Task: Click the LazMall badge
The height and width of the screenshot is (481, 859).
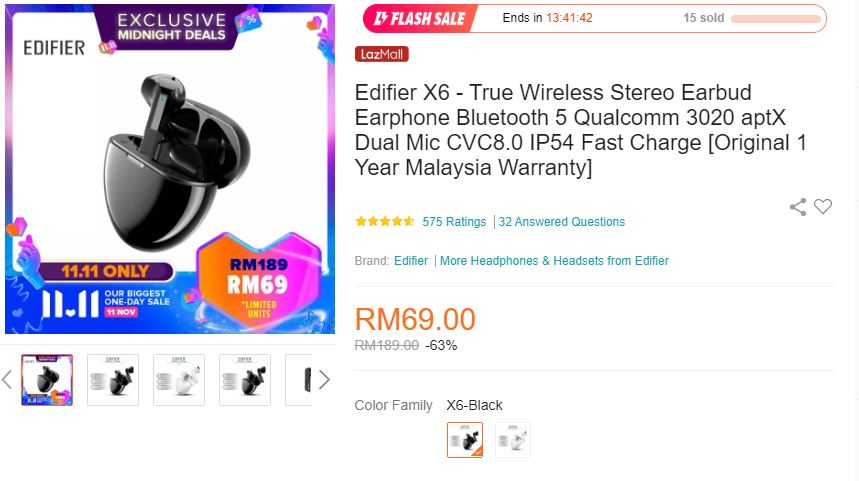Action: point(382,54)
